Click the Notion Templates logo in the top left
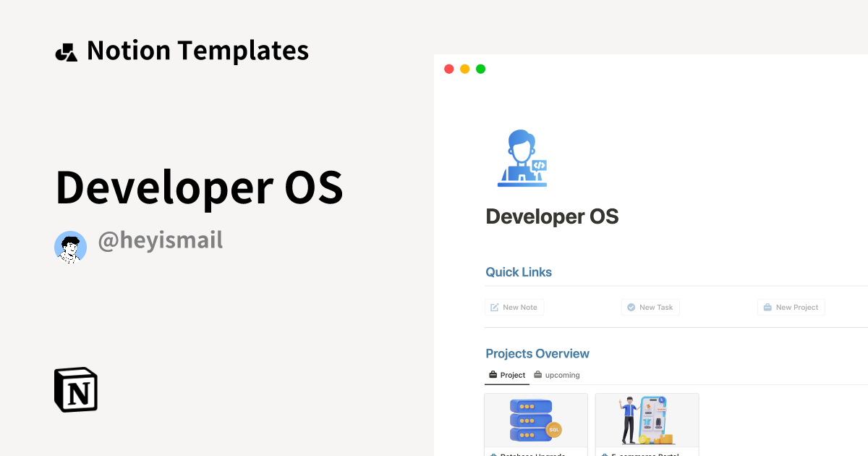This screenshot has width=868, height=456. (x=67, y=50)
